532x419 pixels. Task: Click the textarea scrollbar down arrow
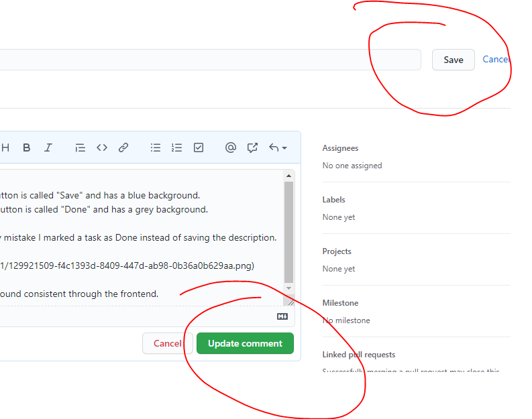pyautogui.click(x=288, y=288)
